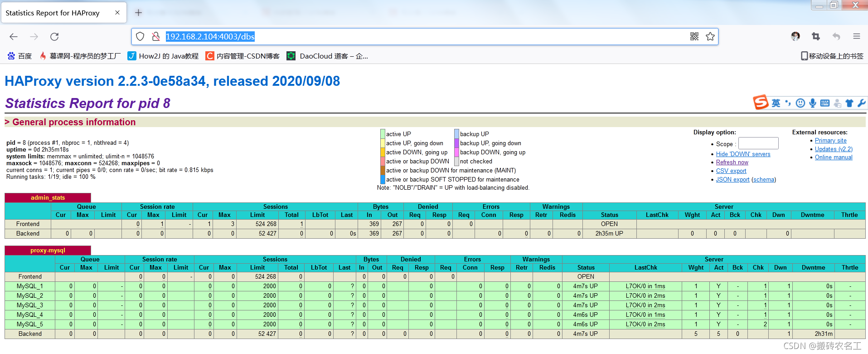Click the shield tracking protection icon
Screen dimensions: 868x354
coord(140,36)
